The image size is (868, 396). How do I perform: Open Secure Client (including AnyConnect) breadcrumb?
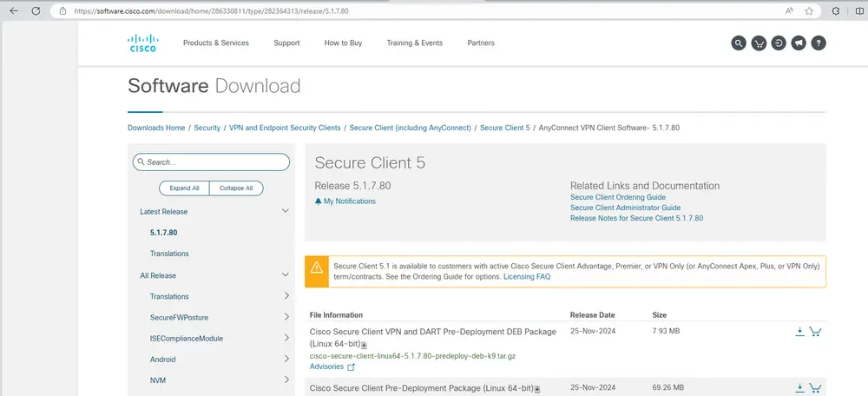pos(411,128)
